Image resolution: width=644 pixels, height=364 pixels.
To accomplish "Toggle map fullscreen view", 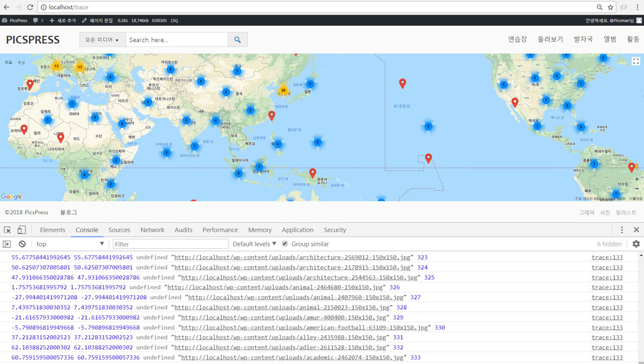I will coord(635,62).
